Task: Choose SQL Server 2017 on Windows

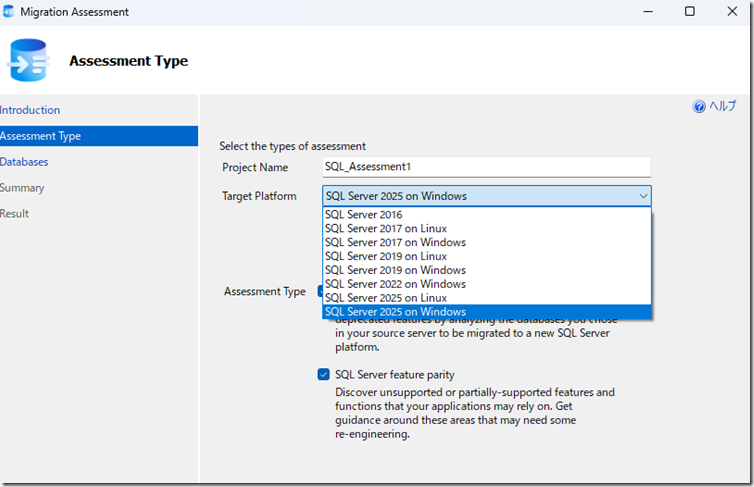Action: [x=395, y=243]
